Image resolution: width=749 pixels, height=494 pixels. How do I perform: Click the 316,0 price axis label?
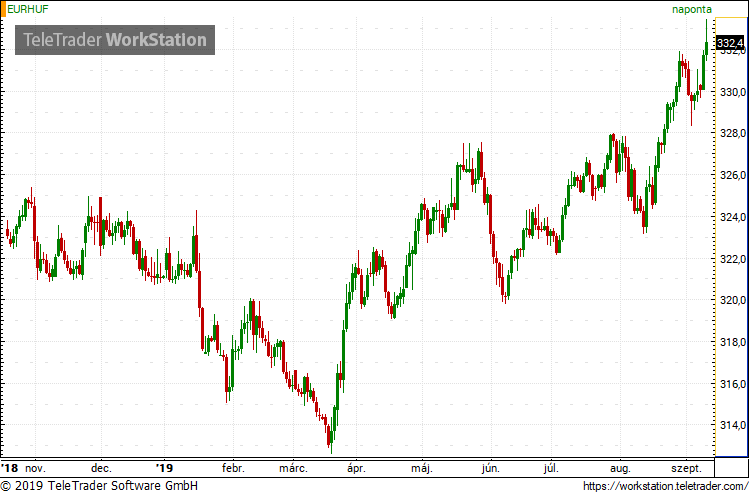coord(733,384)
